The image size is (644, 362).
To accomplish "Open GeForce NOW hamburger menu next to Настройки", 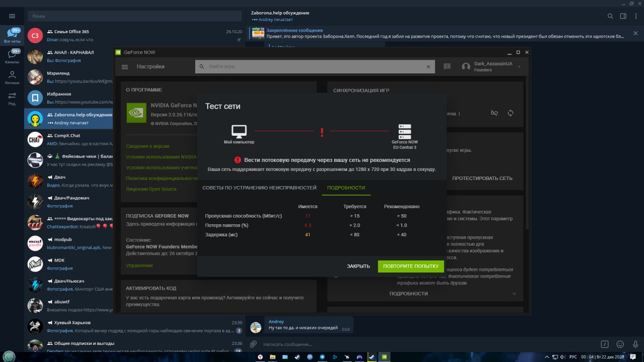I will pos(125,67).
